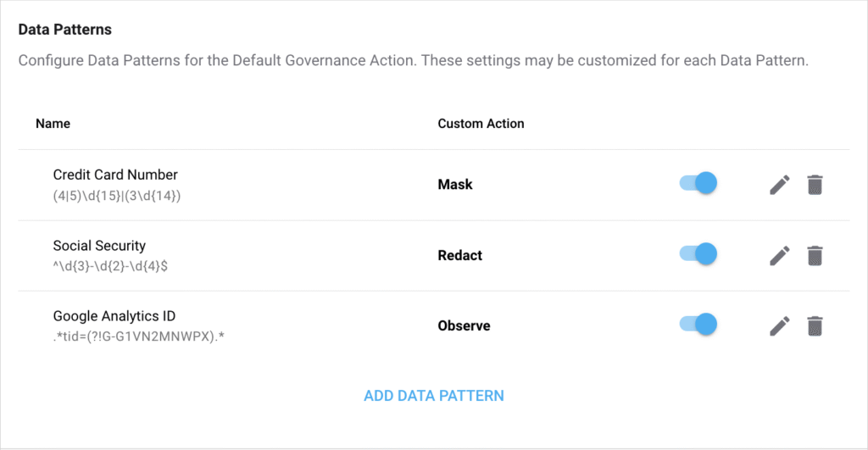Select the Google Analytics ID row name
The image size is (868, 450).
(114, 316)
